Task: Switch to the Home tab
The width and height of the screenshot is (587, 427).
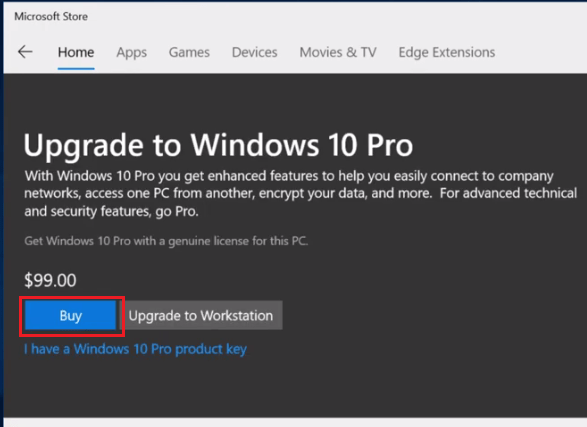Action: (x=76, y=52)
